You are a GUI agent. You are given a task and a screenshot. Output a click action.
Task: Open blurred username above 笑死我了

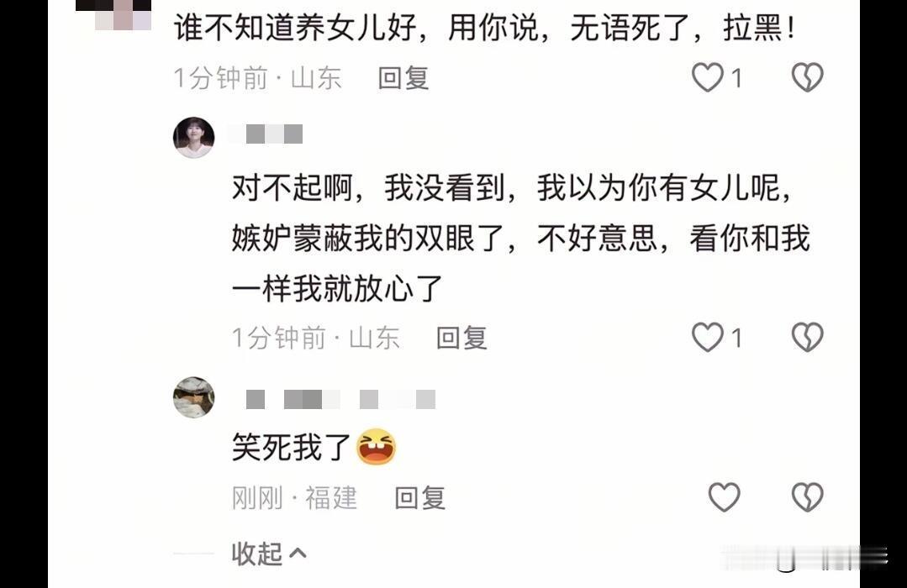(x=340, y=400)
